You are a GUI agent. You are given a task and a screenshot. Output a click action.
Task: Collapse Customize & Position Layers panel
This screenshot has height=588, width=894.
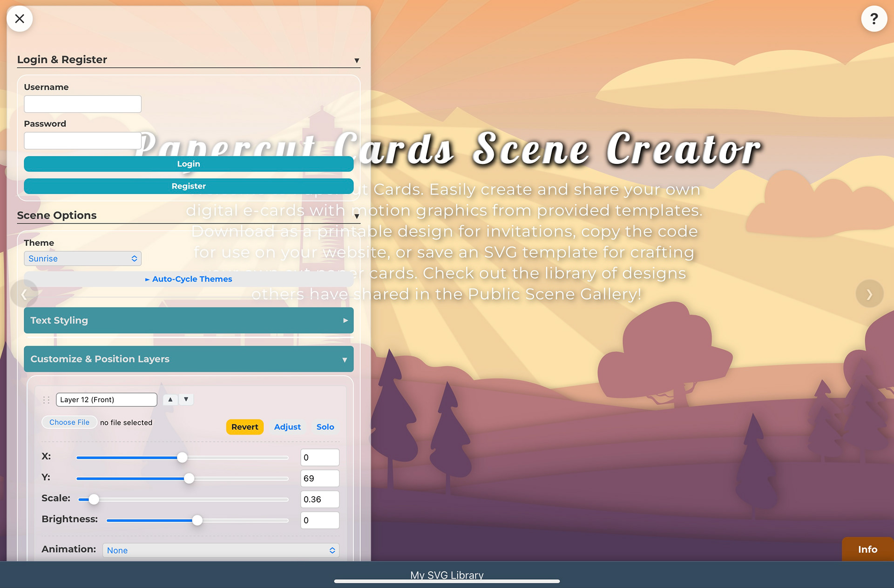189,359
